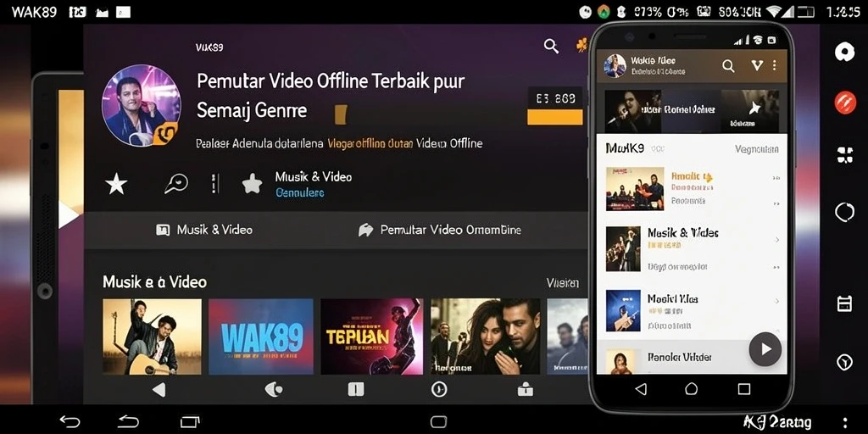
Task: Open the three-dot menu on the phone mockup
Action: click(x=775, y=65)
